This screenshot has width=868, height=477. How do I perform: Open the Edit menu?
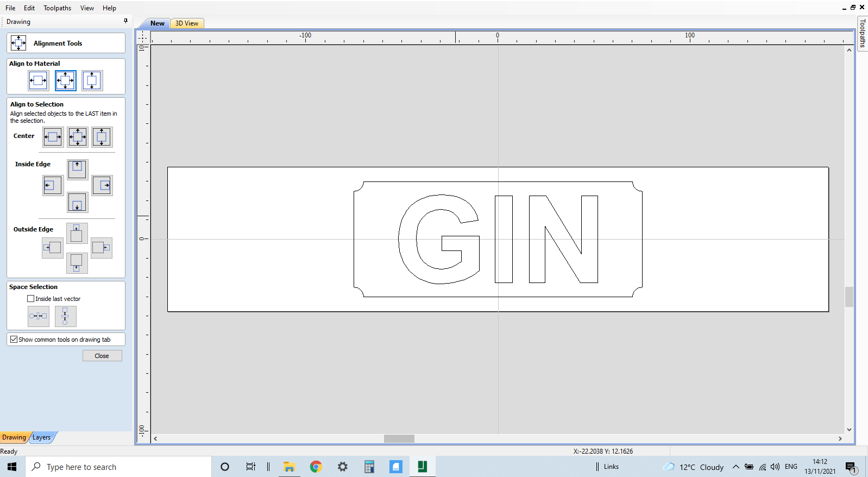click(29, 8)
